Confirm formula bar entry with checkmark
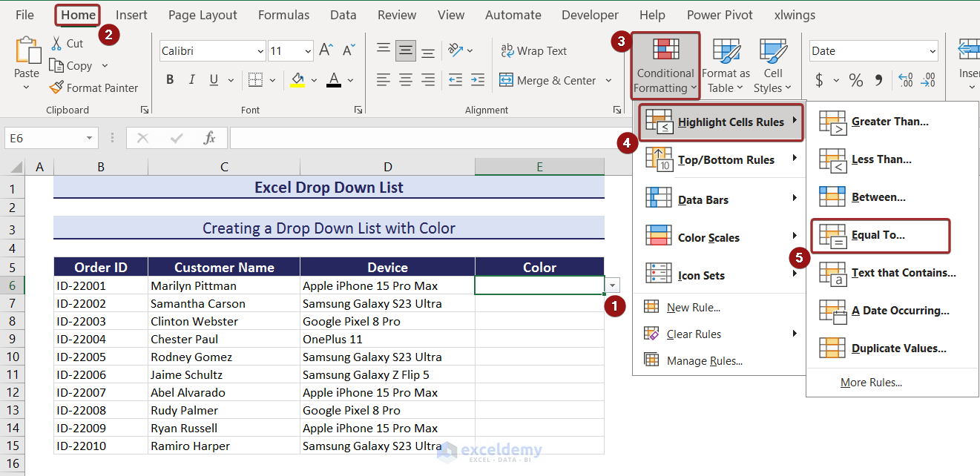The height and width of the screenshot is (476, 980). point(177,138)
